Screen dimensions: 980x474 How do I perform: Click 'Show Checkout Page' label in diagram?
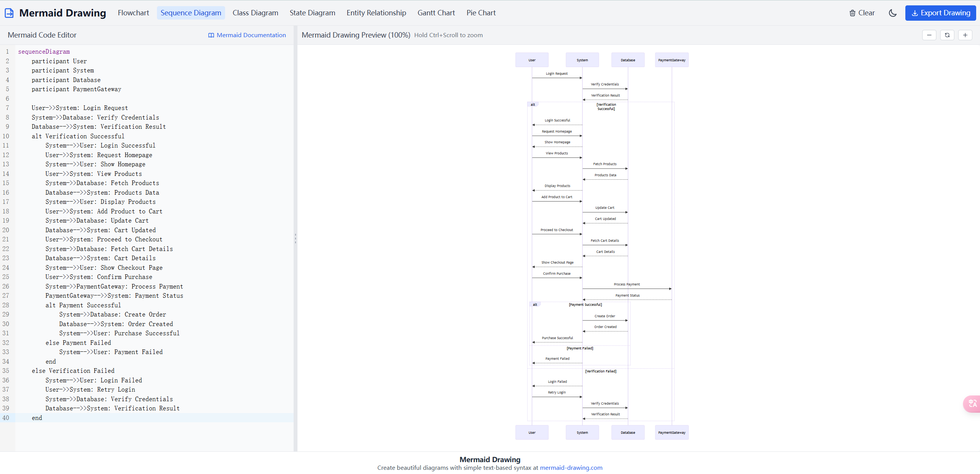coord(557,262)
